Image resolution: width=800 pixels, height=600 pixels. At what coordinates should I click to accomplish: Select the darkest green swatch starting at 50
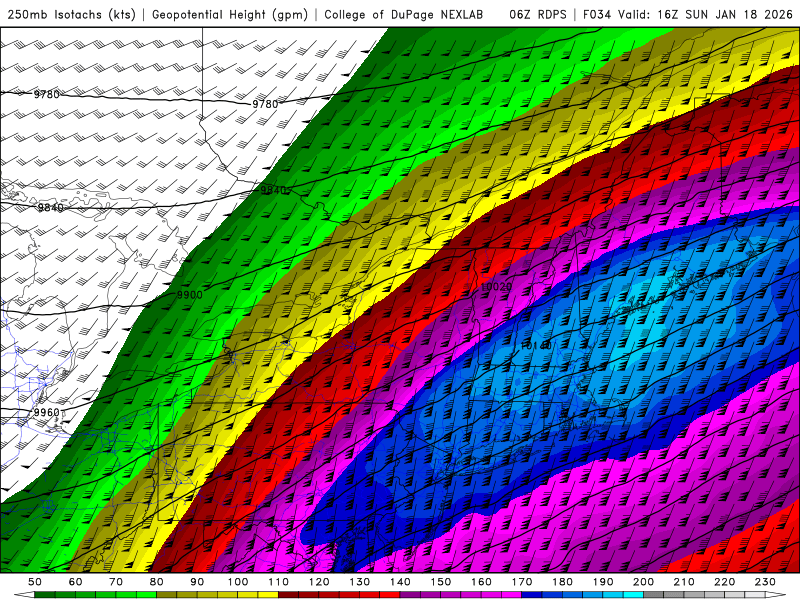point(45,595)
